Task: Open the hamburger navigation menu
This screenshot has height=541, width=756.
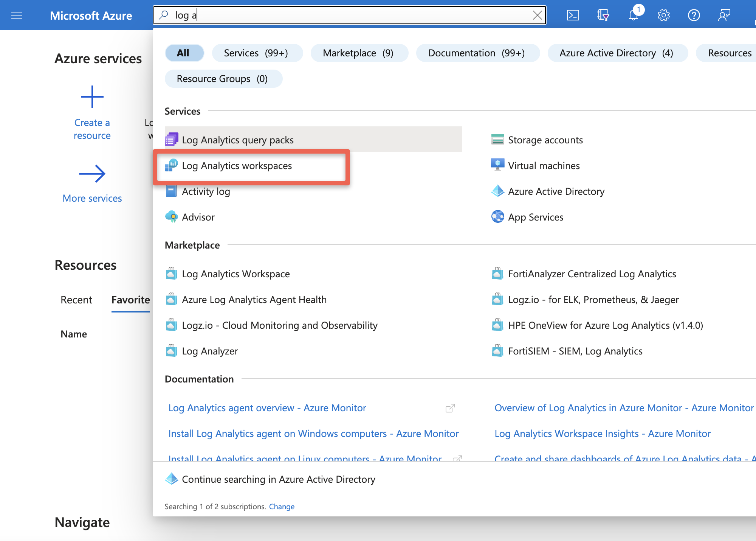Action: click(17, 15)
